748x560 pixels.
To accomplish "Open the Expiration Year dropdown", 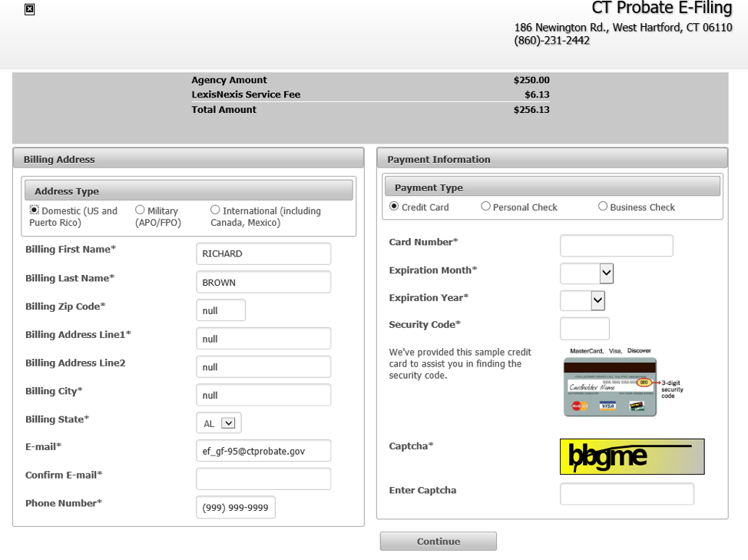I will tap(583, 301).
